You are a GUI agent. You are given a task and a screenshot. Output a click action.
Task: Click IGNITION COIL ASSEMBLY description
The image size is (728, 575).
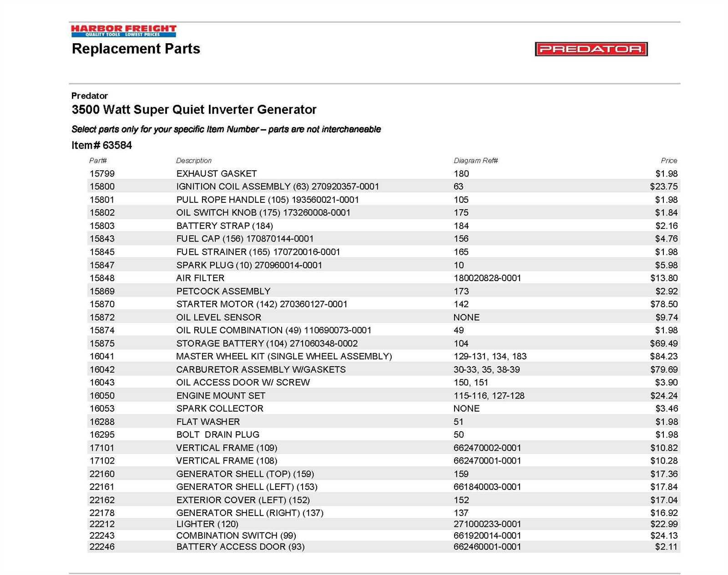tap(278, 187)
